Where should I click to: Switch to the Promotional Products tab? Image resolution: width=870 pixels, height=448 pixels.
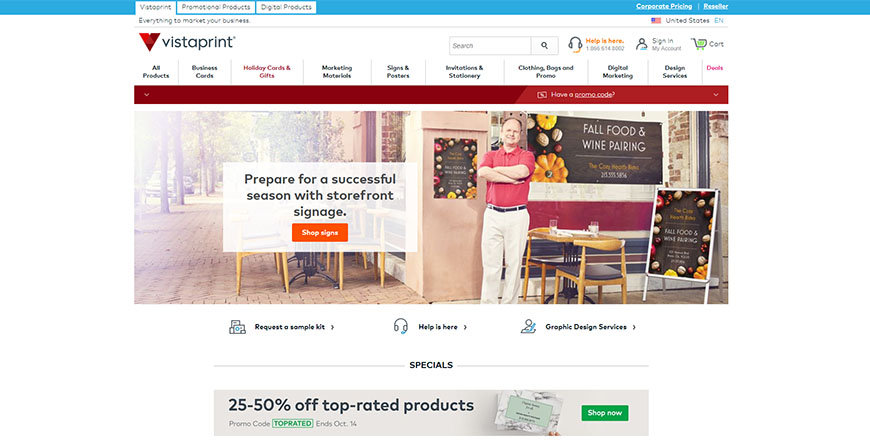(216, 7)
